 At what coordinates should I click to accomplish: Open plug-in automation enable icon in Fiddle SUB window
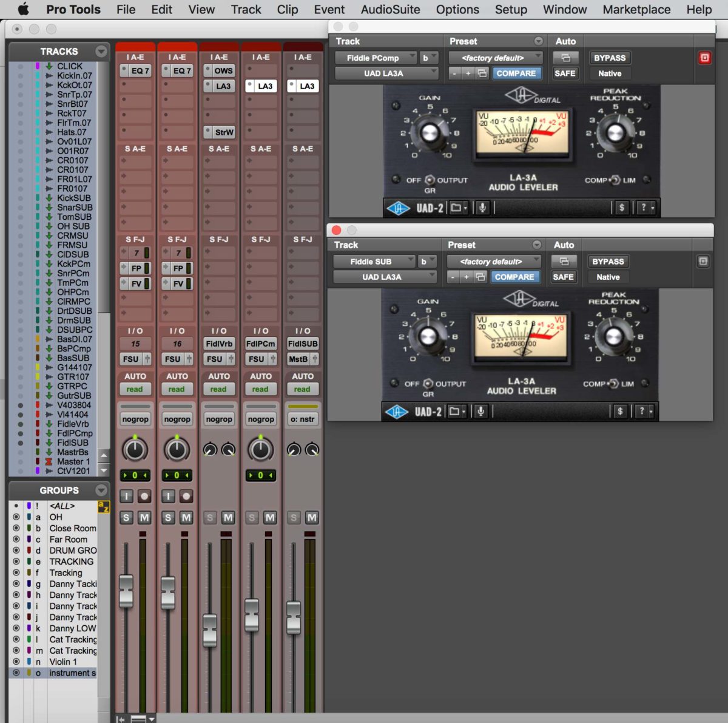tap(564, 262)
